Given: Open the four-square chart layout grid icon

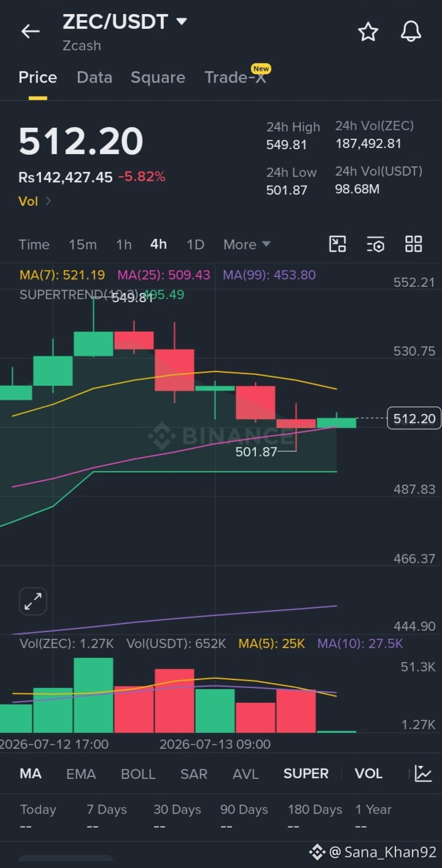Looking at the screenshot, I should coord(414,244).
